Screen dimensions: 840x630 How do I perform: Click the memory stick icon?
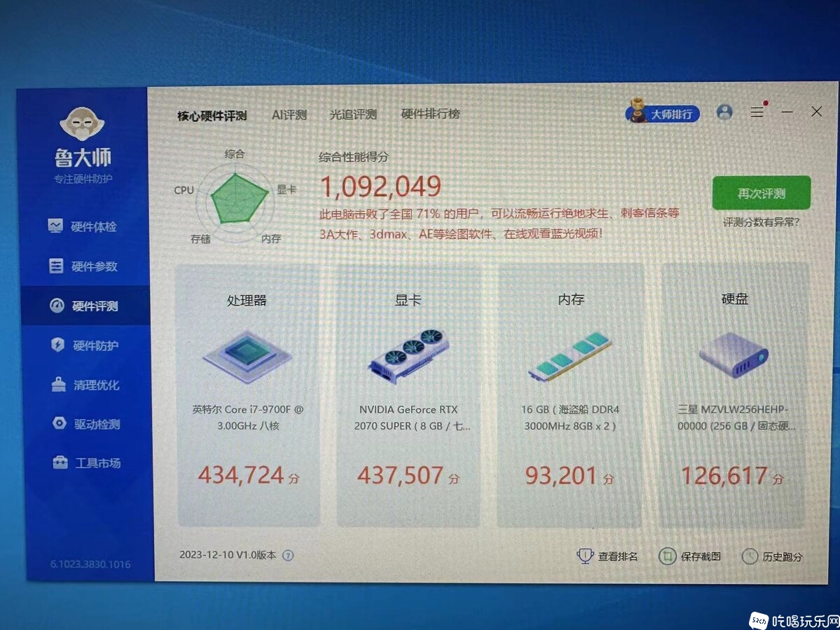coord(570,355)
